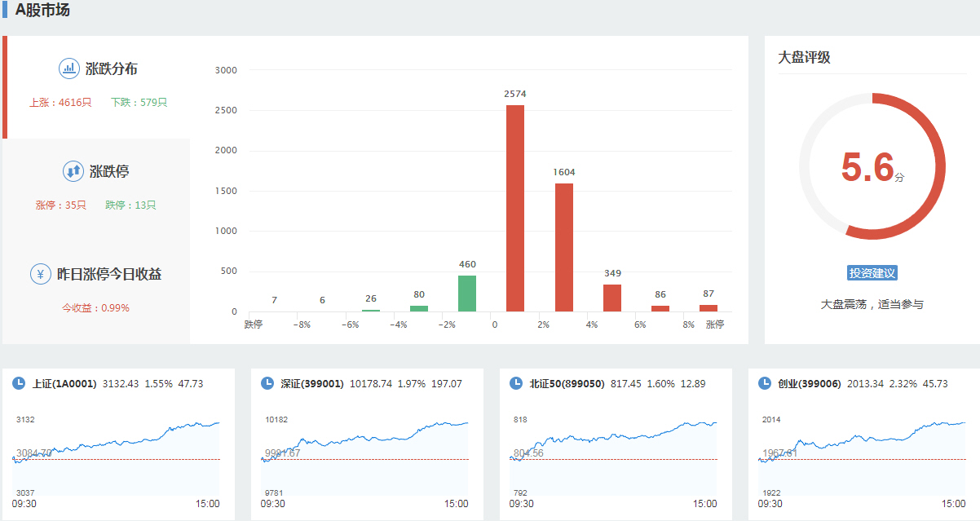Click the clock icon beside 北证50(899050)
The image size is (980, 521).
tap(515, 383)
